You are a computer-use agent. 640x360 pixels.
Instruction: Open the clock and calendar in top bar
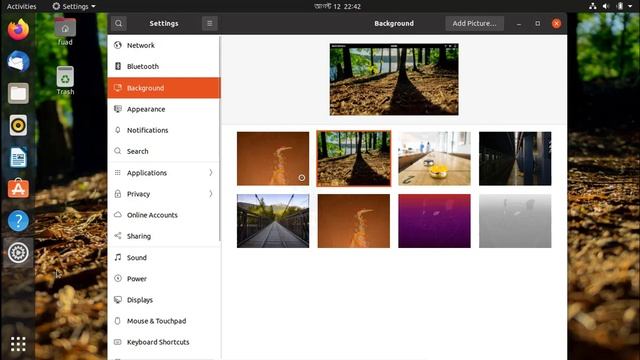[338, 6]
